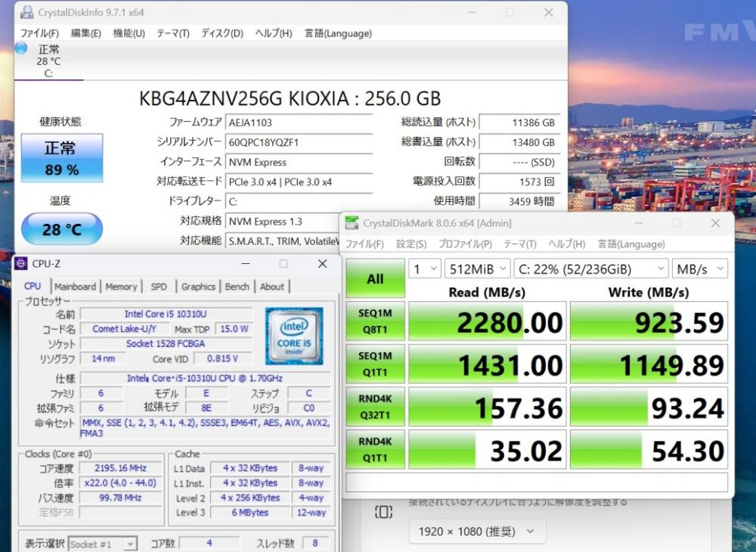The width and height of the screenshot is (756, 552).
Task: Click the 28 °C temperature button
Action: (x=62, y=229)
